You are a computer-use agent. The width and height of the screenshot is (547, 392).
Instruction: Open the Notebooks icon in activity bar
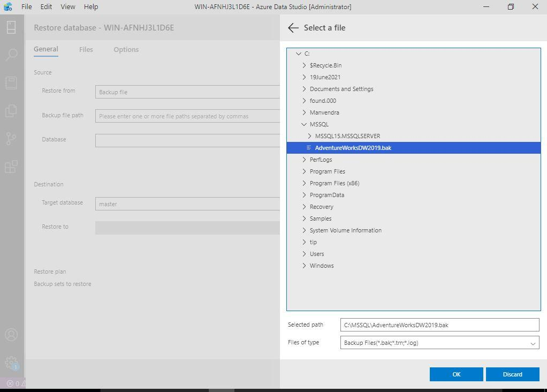[x=11, y=82]
